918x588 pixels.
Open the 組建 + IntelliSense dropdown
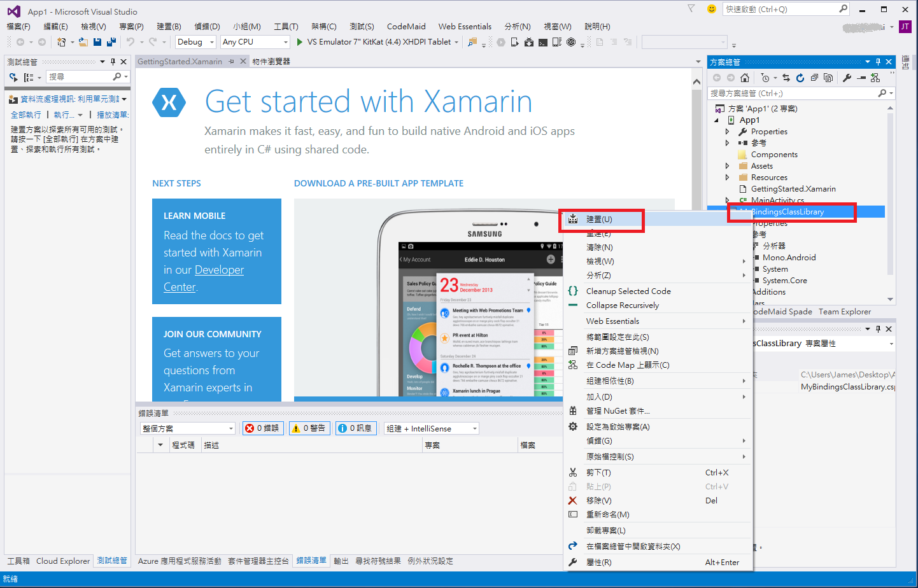pyautogui.click(x=431, y=428)
